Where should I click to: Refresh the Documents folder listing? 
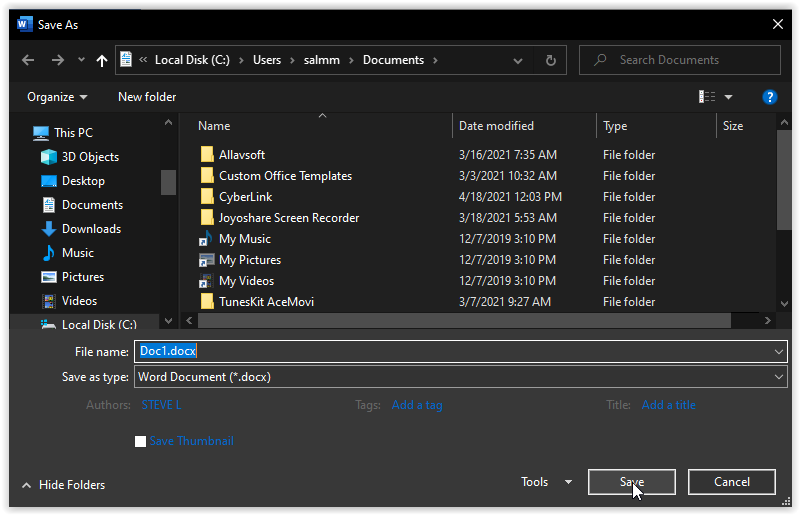(550, 60)
